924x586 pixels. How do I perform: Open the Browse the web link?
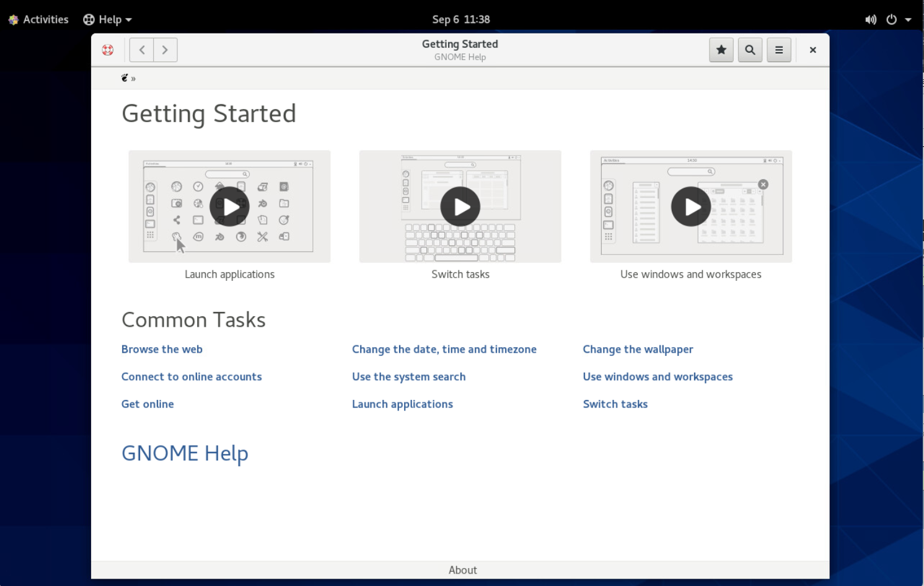(x=162, y=349)
